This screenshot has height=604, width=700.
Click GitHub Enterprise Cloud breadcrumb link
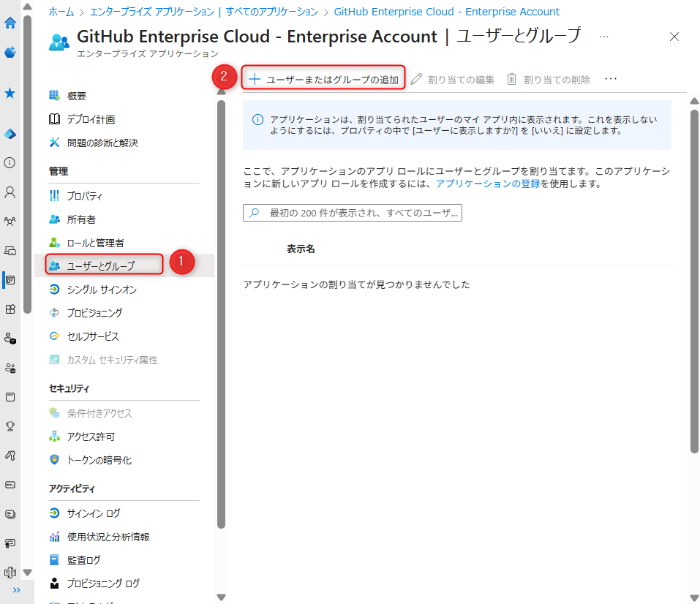click(x=446, y=12)
